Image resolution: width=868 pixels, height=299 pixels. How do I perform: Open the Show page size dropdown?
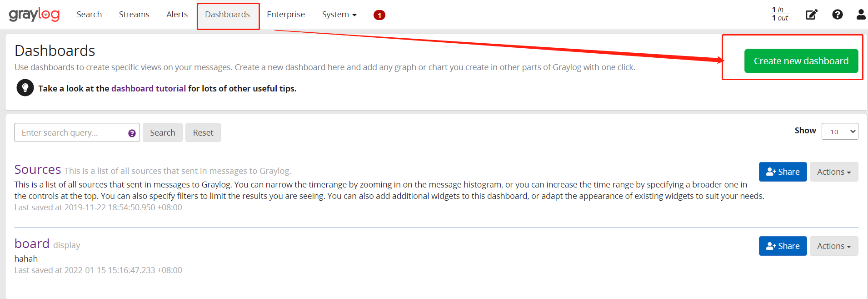coord(840,132)
